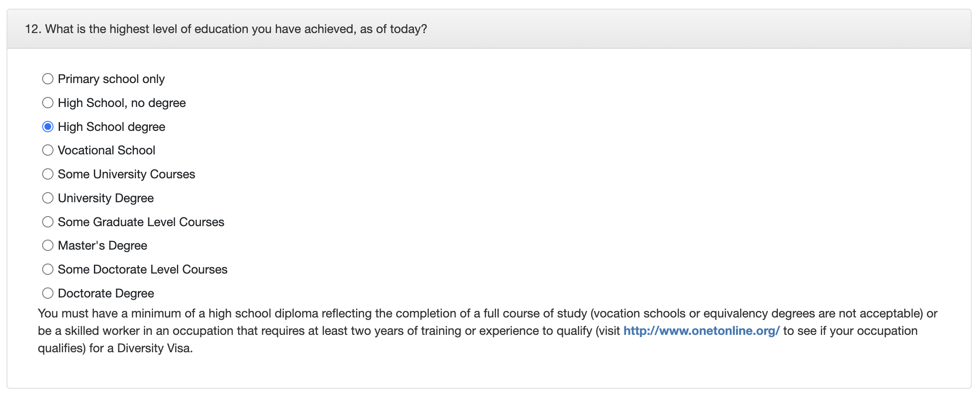
Task: Click the "High School, no degree" label text
Action: [122, 103]
